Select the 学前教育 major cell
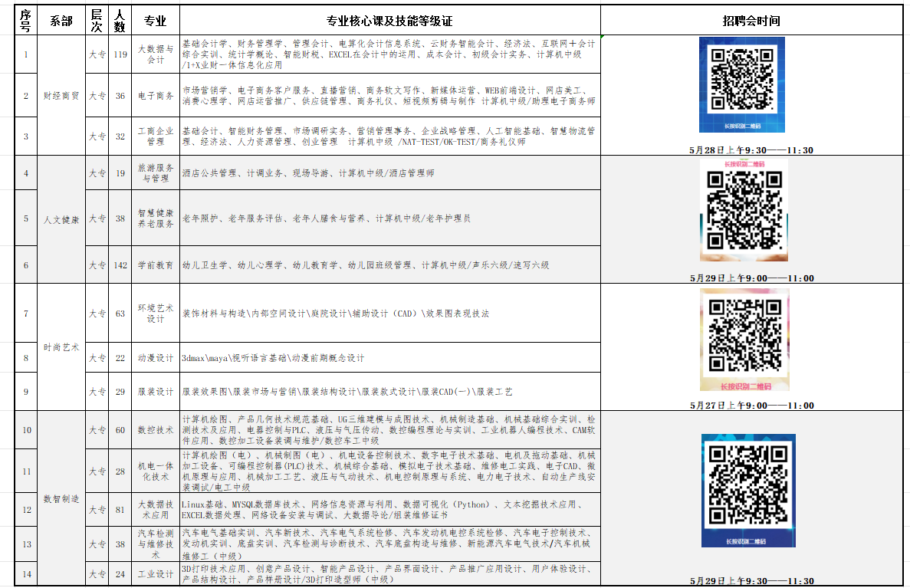This screenshot has height=588, width=910. point(156,265)
